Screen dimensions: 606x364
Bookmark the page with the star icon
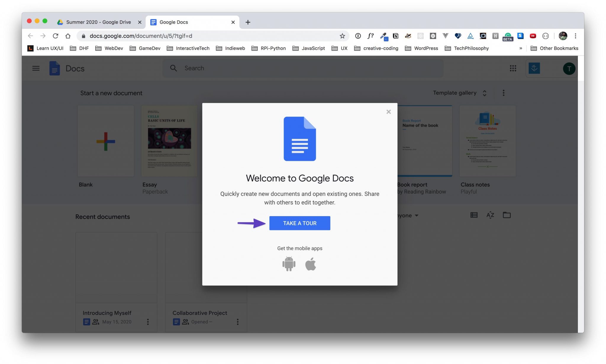point(342,36)
